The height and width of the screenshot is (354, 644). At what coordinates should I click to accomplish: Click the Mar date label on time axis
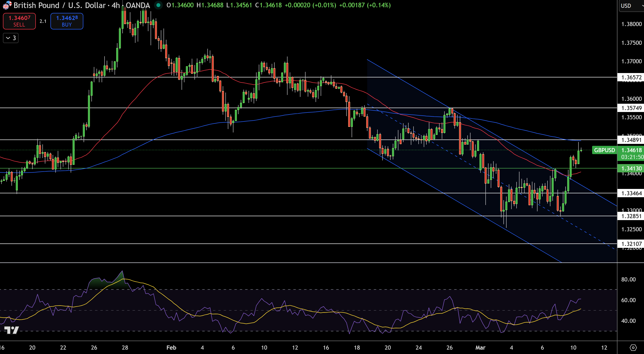point(480,347)
